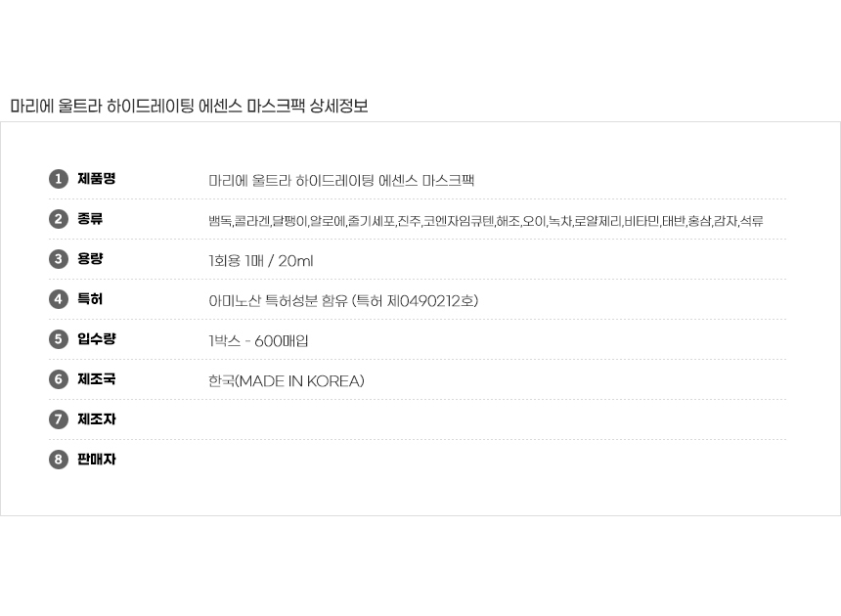
Task: Click the 제품명 row label
Action: 96,179
